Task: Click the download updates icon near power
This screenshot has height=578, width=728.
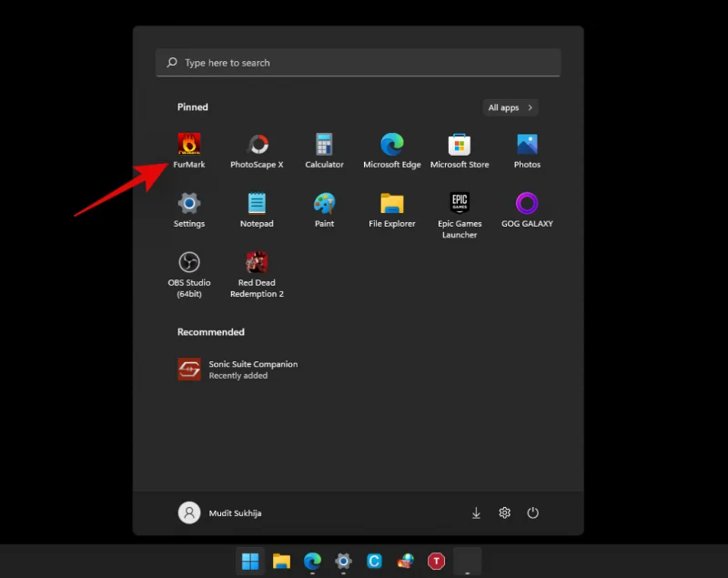Action: pos(476,512)
